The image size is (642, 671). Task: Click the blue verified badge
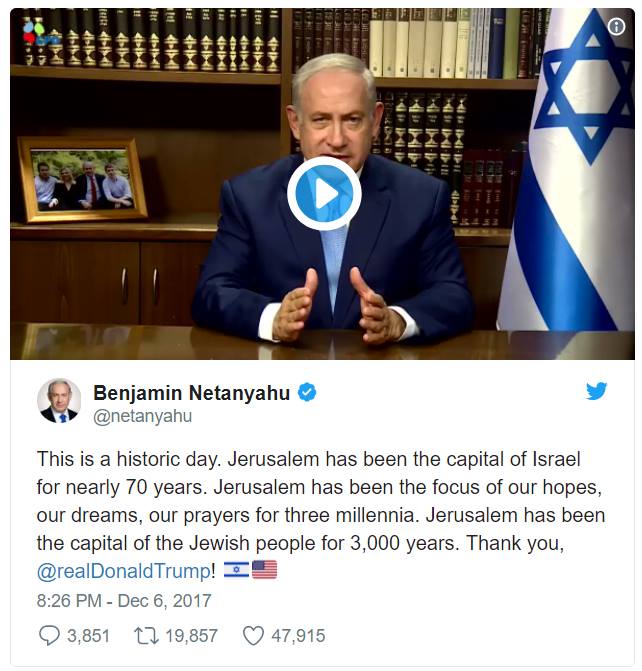click(307, 392)
